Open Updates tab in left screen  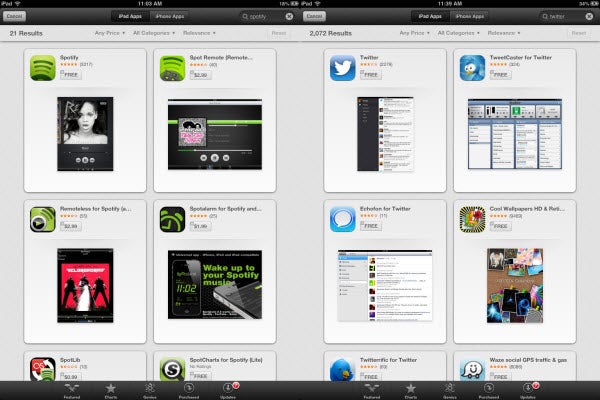pyautogui.click(x=228, y=391)
